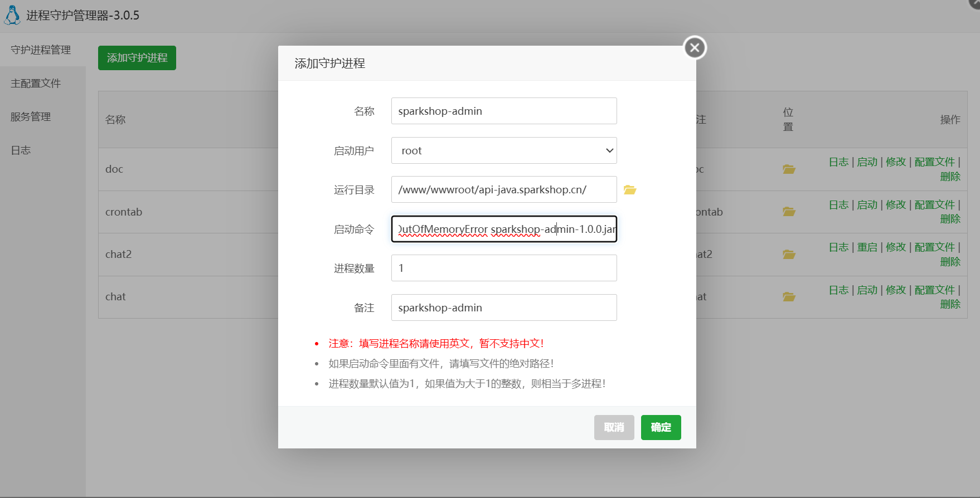Select the chat2 name cell
Screen dimensions: 980x498
pyautogui.click(x=119, y=254)
